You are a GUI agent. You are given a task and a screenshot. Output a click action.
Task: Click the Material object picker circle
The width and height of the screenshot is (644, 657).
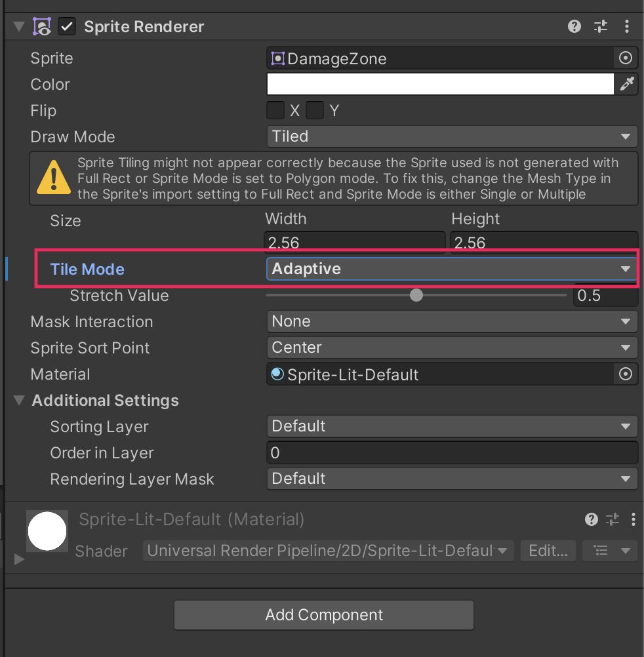(x=626, y=374)
